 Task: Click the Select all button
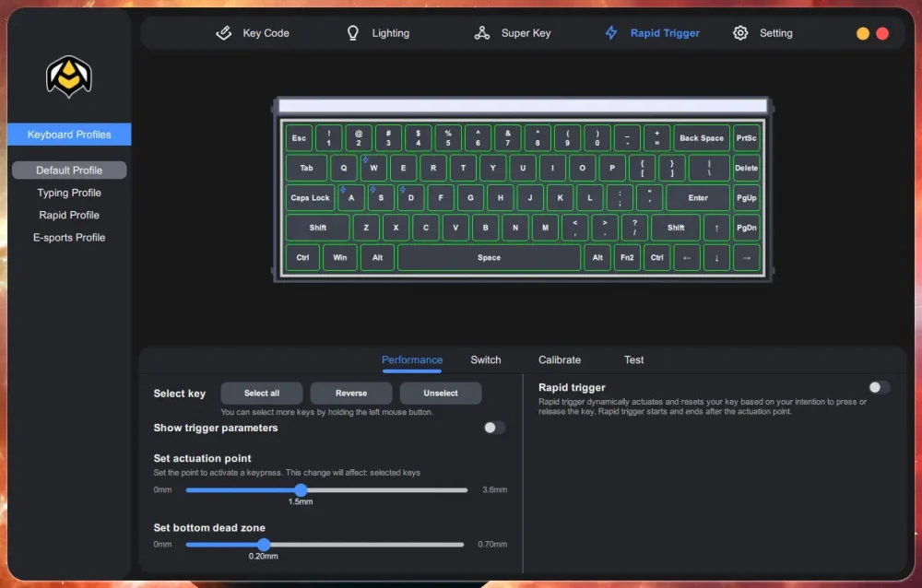tap(262, 393)
